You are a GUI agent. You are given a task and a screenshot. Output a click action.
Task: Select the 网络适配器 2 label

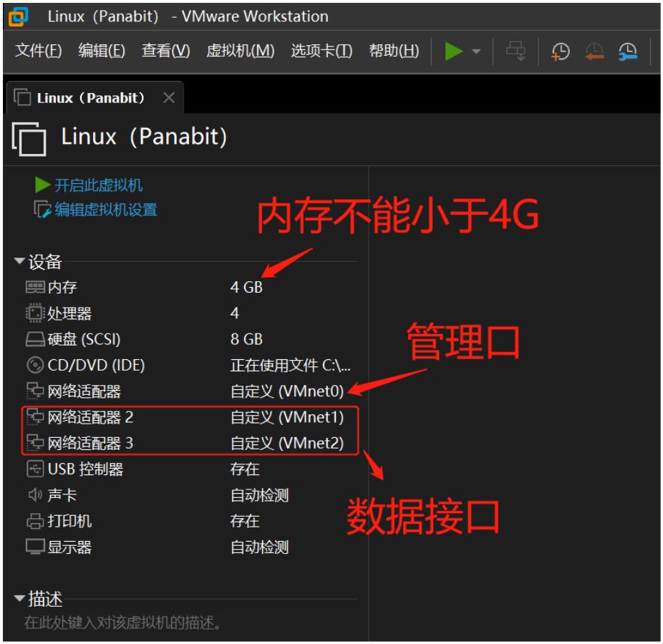(x=90, y=417)
